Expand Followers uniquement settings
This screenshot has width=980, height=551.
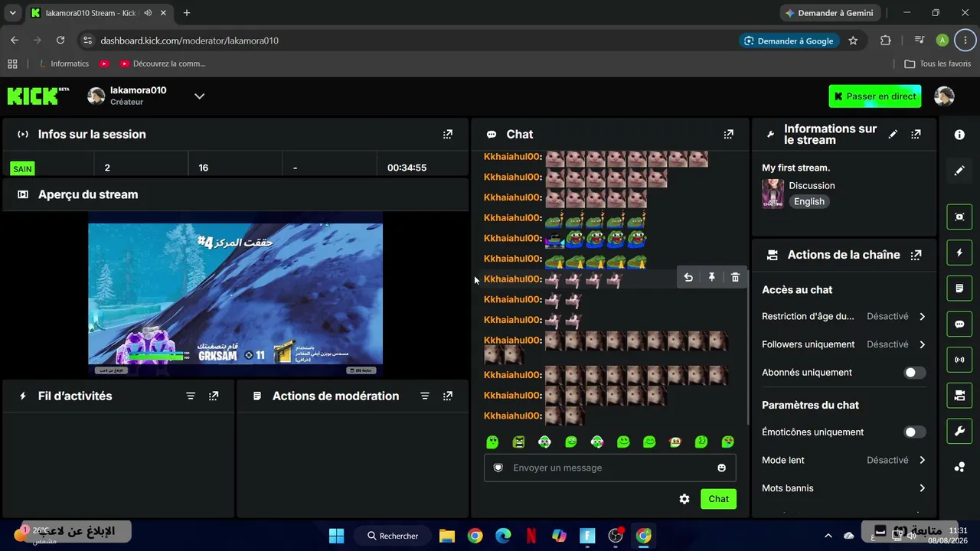pos(922,345)
